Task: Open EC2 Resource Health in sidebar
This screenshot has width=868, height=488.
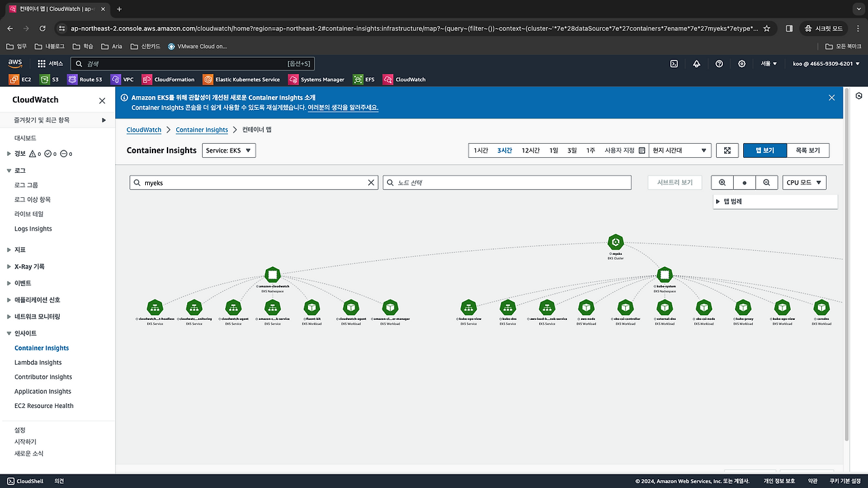Action: (x=44, y=406)
